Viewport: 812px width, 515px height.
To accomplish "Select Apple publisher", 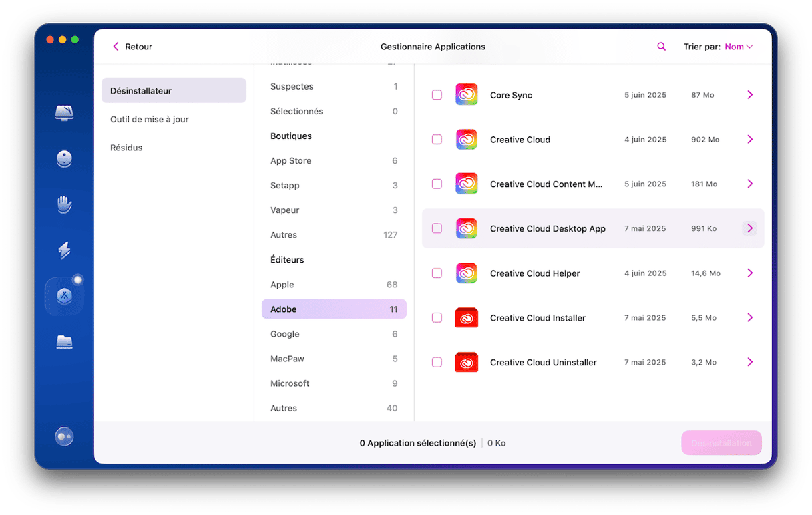I will [334, 285].
